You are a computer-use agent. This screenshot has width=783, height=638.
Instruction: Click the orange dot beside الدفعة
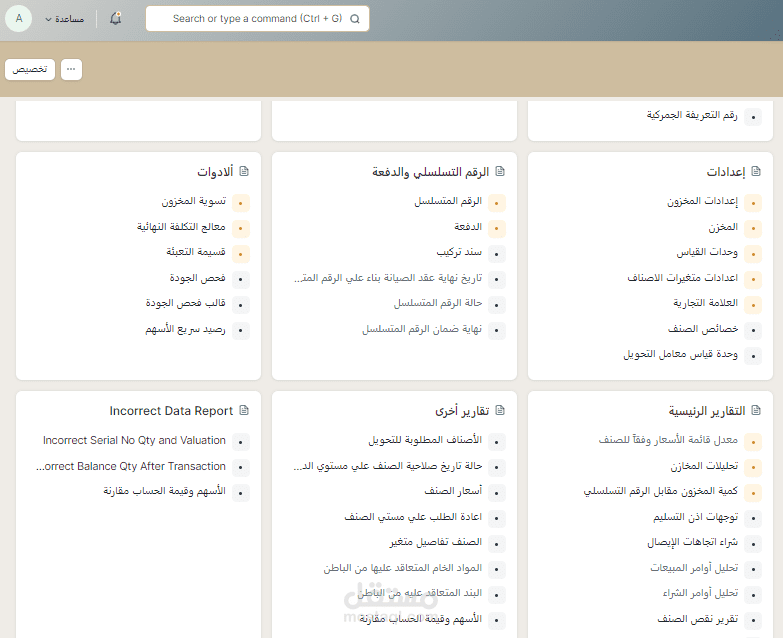point(497,228)
